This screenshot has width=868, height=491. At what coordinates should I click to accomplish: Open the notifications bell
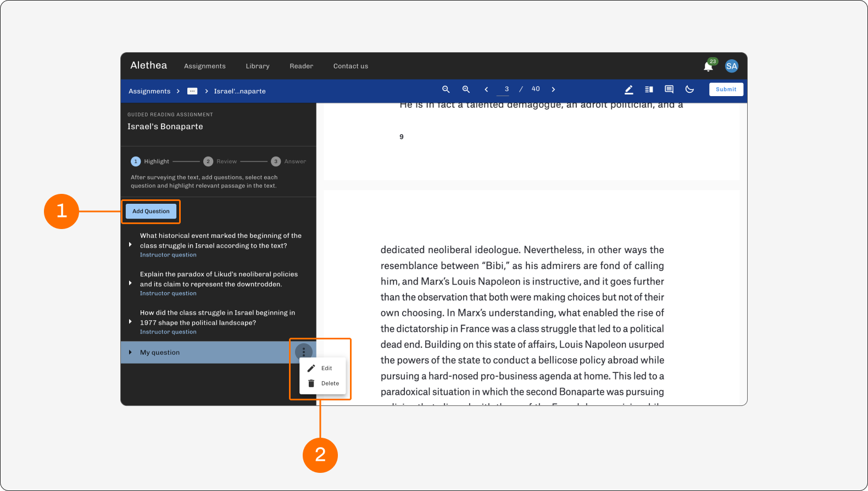coord(708,66)
